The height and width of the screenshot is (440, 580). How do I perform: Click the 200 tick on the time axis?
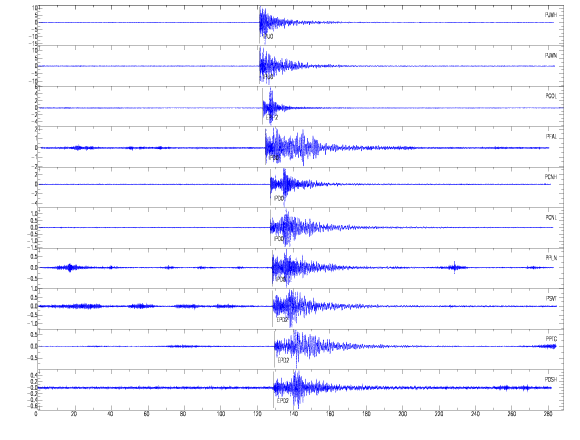[402, 414]
